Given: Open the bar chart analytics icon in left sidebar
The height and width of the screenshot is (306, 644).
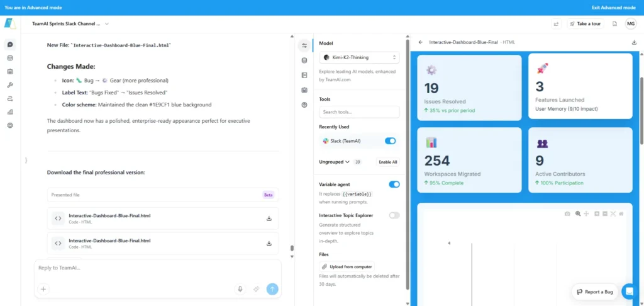Looking at the screenshot, I should click(10, 112).
